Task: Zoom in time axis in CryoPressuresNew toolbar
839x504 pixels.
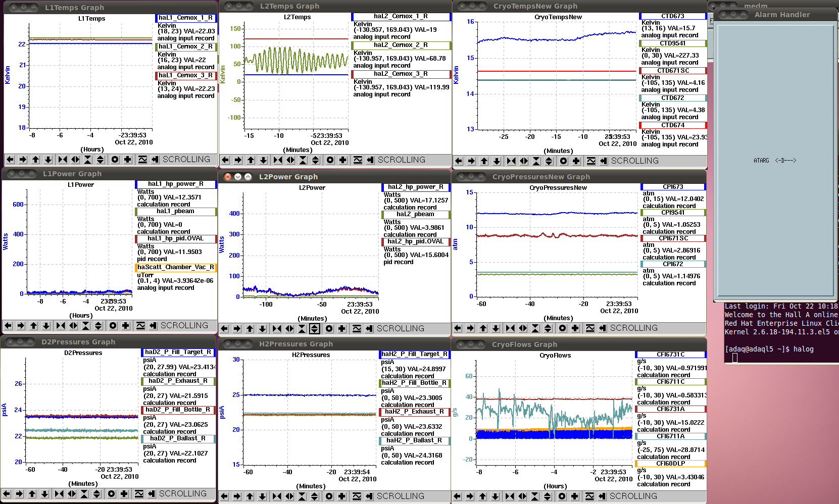Action: pyautogui.click(x=510, y=328)
